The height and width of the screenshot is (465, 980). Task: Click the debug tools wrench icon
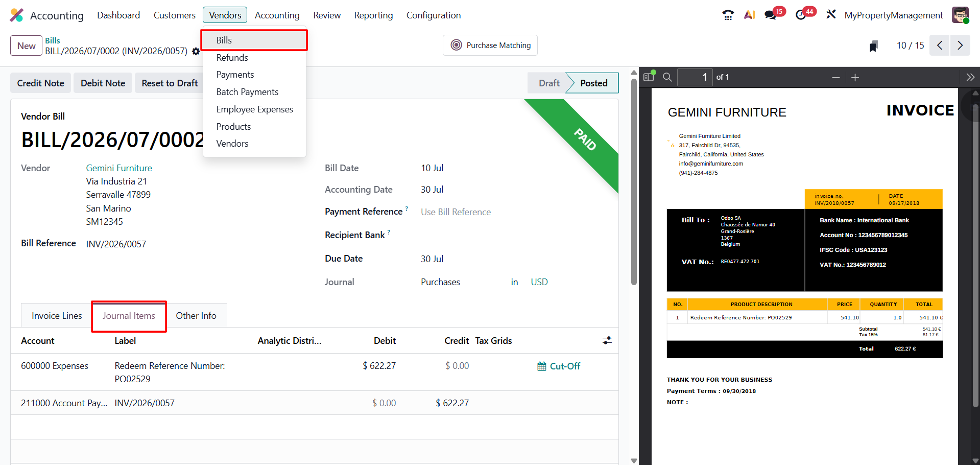831,15
